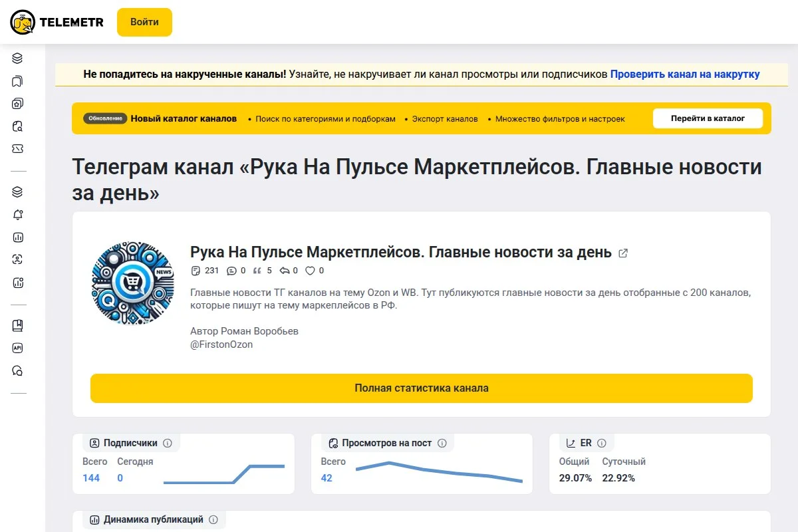
Task: Click the channel title in the info card
Action: click(x=401, y=253)
